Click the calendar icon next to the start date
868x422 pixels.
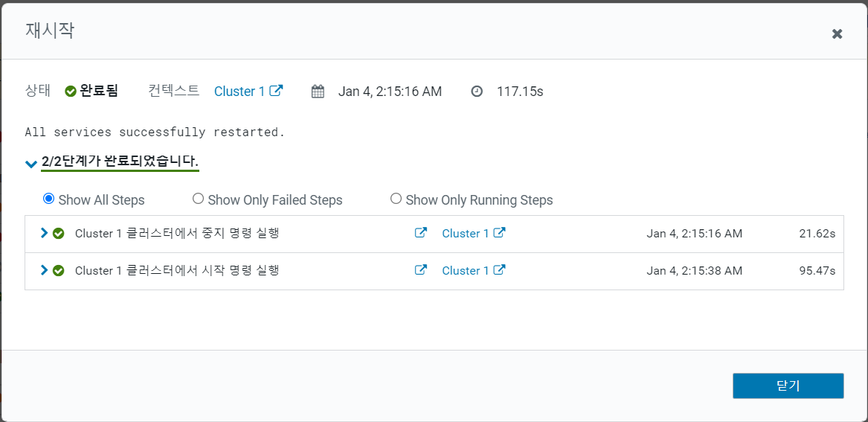[x=318, y=92]
